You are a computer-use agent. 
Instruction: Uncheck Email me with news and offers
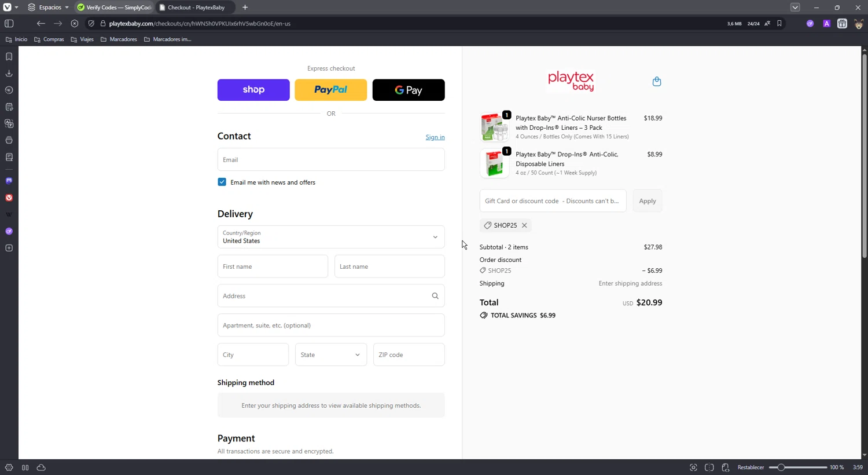[x=222, y=182]
